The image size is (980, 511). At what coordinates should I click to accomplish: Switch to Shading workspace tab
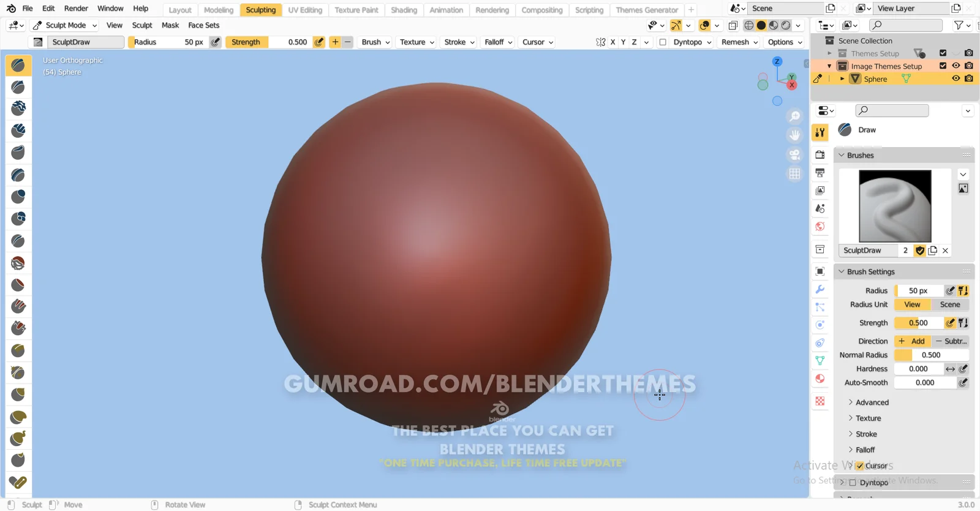[404, 10]
